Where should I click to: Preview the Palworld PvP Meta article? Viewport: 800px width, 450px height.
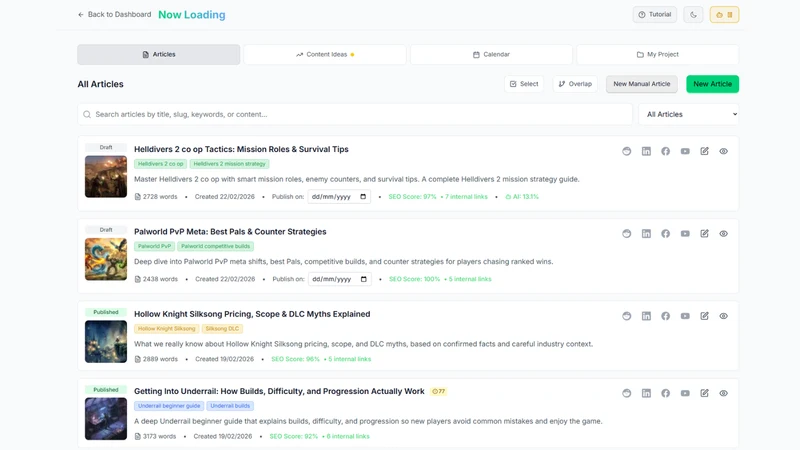pyautogui.click(x=723, y=234)
